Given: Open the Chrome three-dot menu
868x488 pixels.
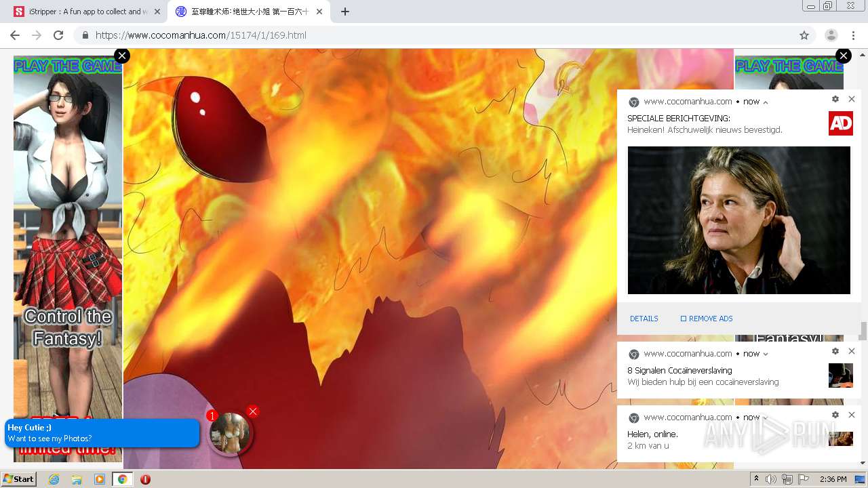Looking at the screenshot, I should [x=853, y=35].
